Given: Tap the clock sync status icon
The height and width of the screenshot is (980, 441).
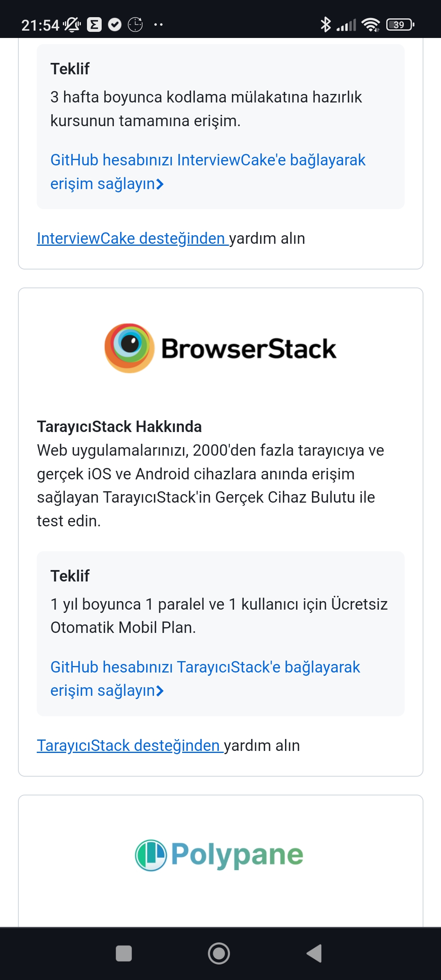Looking at the screenshot, I should (135, 25).
